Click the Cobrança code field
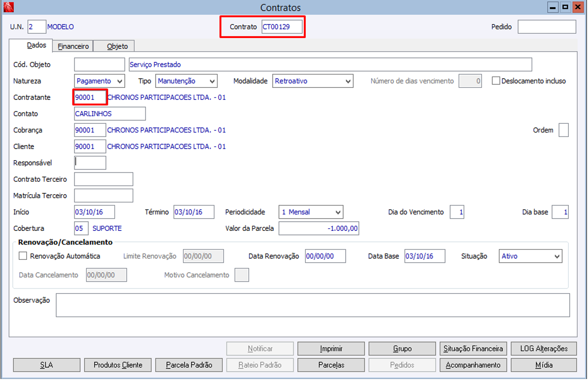This screenshot has width=588, height=380. click(90, 130)
